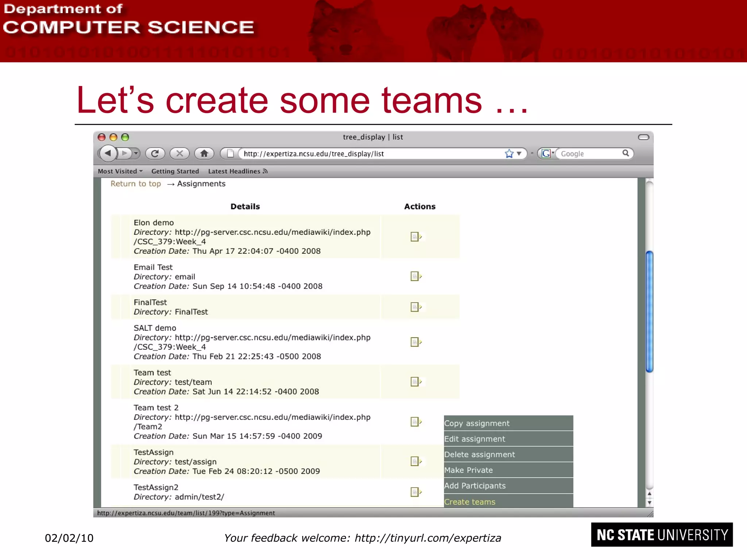
Task: Select Create teams from the context menu
Action: pyautogui.click(x=470, y=502)
